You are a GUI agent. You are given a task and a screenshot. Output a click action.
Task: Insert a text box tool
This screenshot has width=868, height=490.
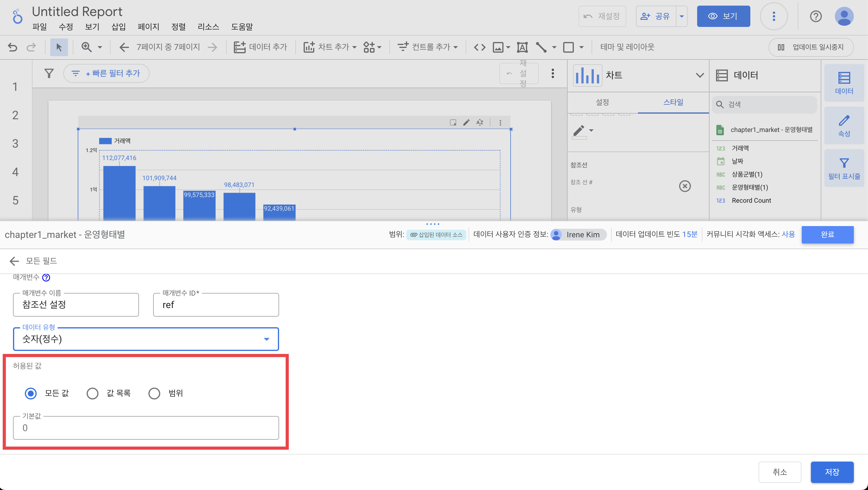pyautogui.click(x=522, y=47)
